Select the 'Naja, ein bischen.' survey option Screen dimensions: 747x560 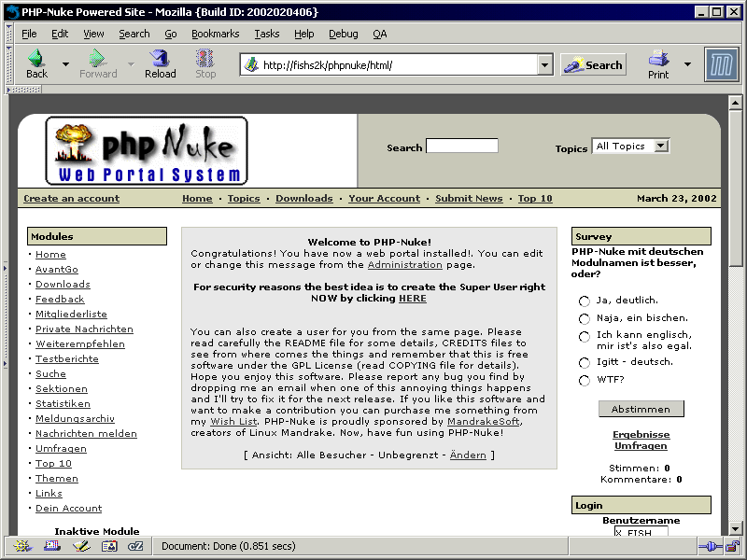pyautogui.click(x=585, y=318)
